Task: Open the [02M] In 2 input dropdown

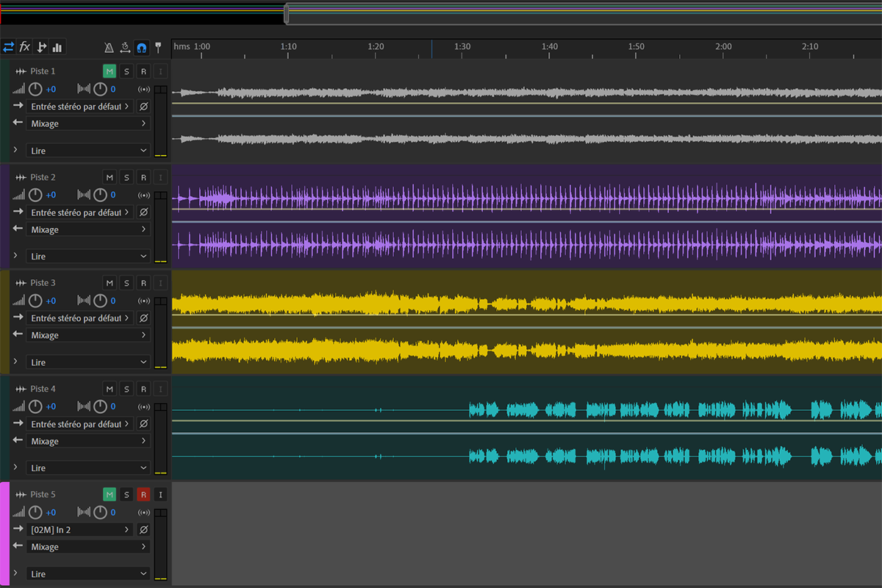Action: (x=80, y=530)
